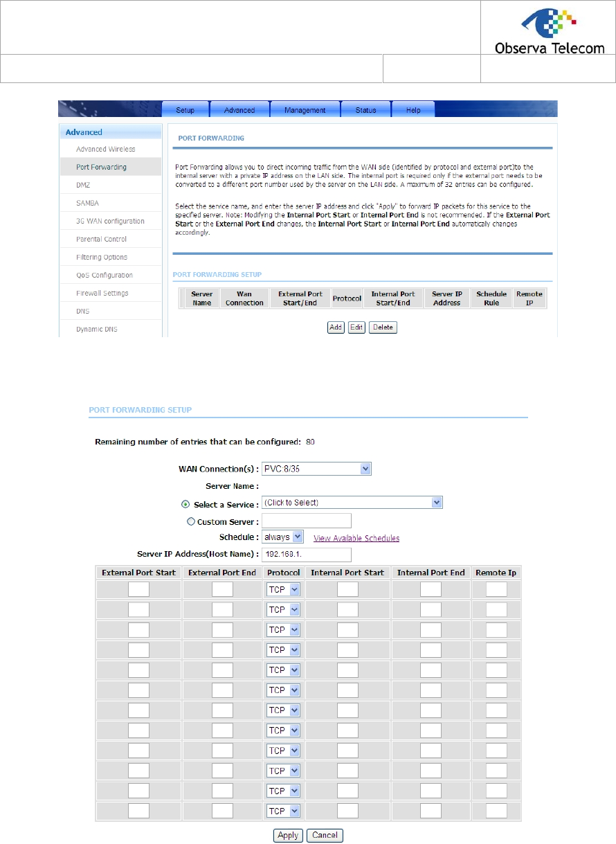Go to the Status tab
The image size is (616, 844).
click(366, 110)
